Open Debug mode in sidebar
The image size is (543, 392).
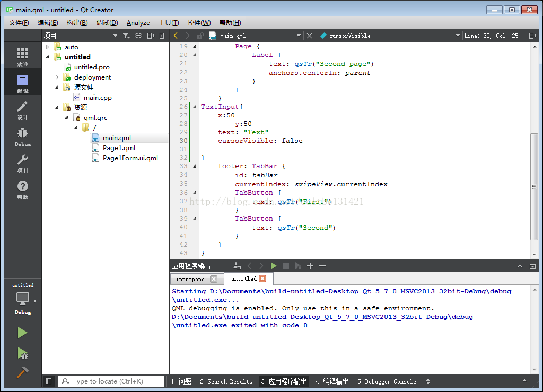22,136
